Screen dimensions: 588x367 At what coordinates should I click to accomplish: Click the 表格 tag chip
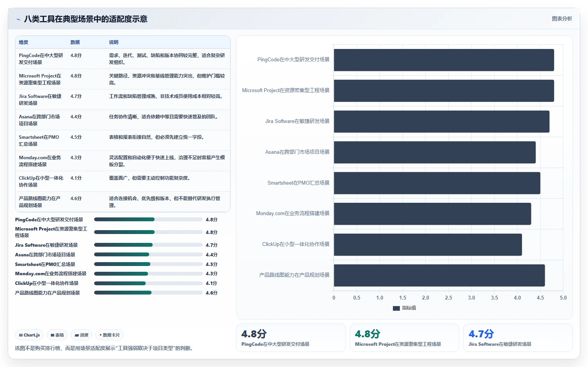57,335
